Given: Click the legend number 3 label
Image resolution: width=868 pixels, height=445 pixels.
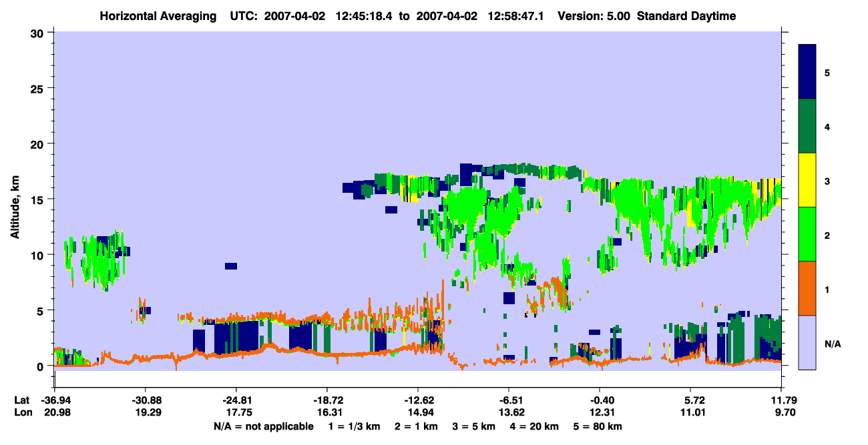Looking at the screenshot, I should pyautogui.click(x=827, y=181).
